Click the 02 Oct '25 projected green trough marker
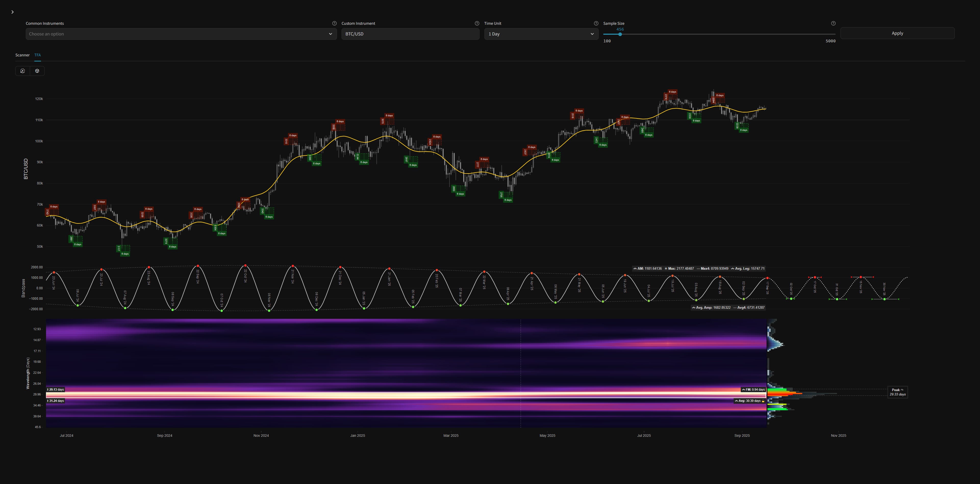The width and height of the screenshot is (980, 484). coord(791,299)
